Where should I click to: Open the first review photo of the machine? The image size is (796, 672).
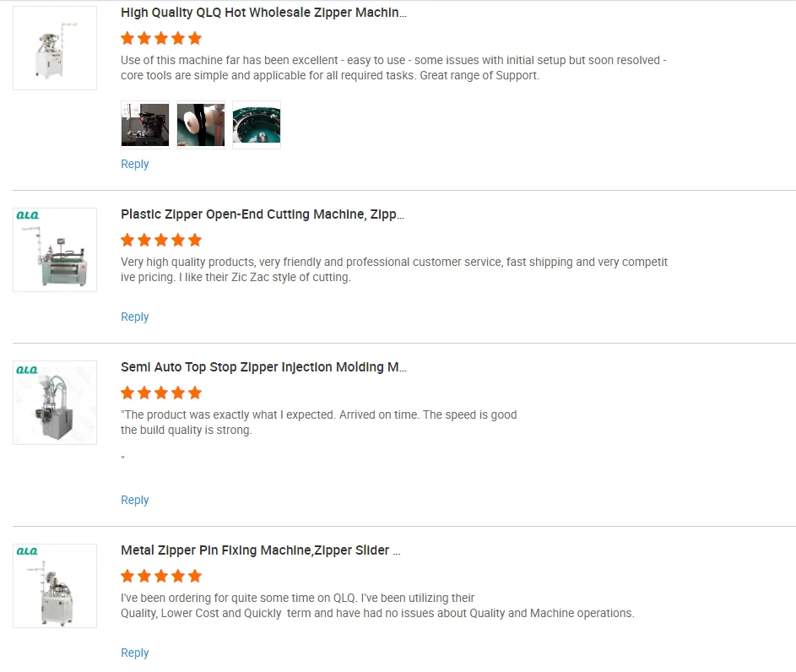145,125
